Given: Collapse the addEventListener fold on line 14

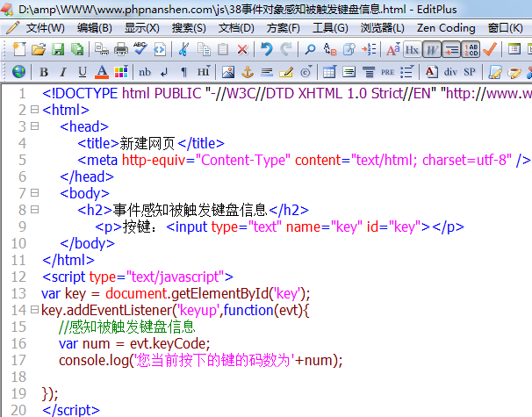Looking at the screenshot, I should coord(34,310).
